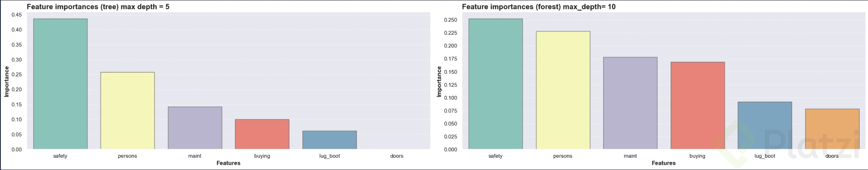Viewport: 868px width, 170px height.
Task: Click the doors label under the tree chart
Action: pos(397,156)
